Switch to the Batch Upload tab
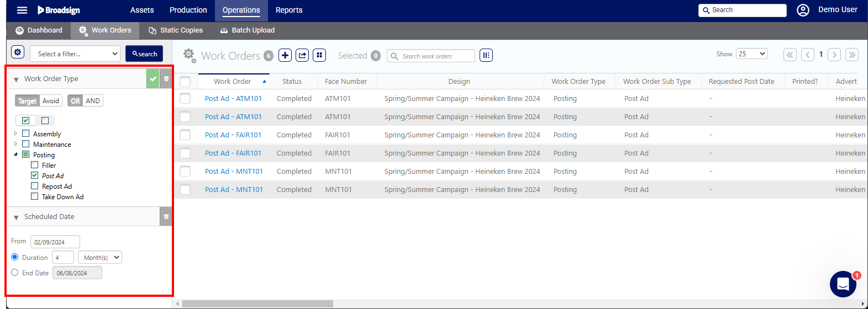The height and width of the screenshot is (309, 868). (x=248, y=30)
